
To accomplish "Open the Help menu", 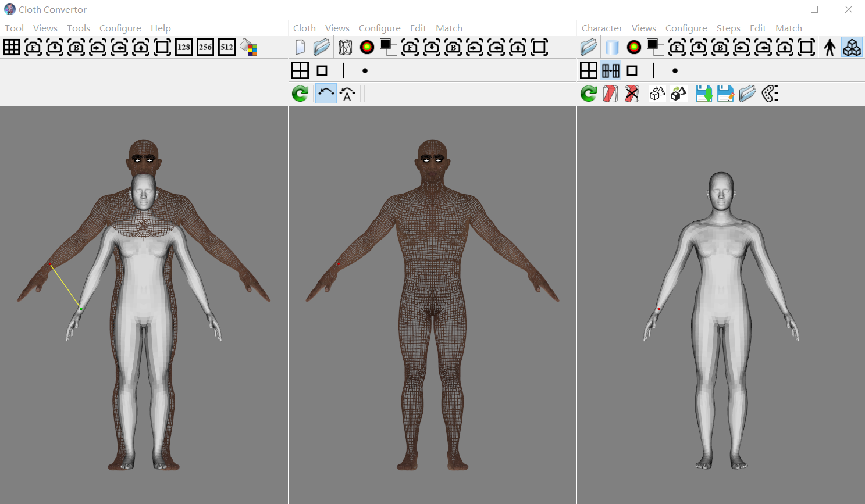I will [x=161, y=28].
